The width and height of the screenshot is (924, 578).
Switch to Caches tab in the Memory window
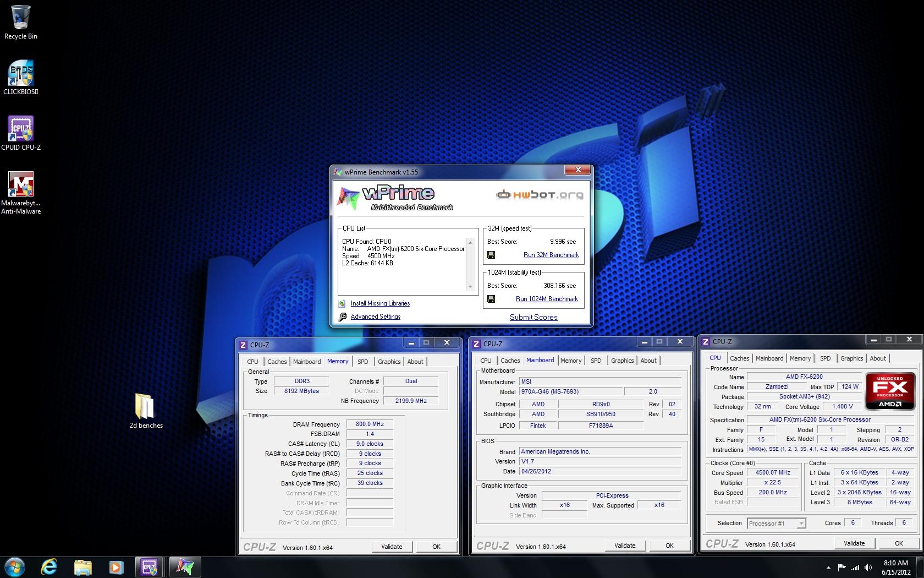tap(277, 362)
